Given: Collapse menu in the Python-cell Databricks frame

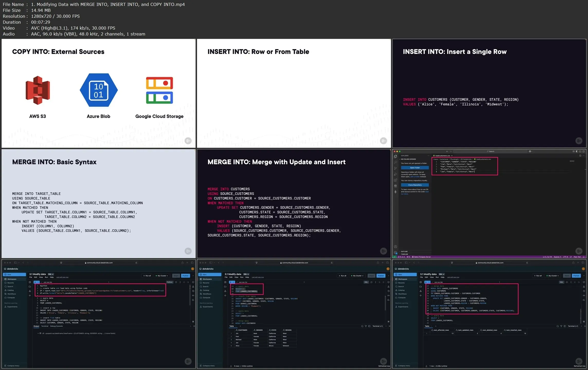Looking at the screenshot, I should point(12,366).
